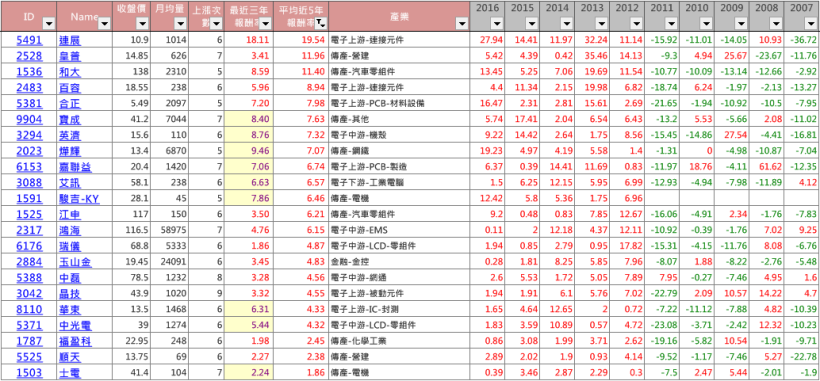The height and width of the screenshot is (381, 820).
Task: Open the 2009 column filter dropdown
Action: point(742,23)
